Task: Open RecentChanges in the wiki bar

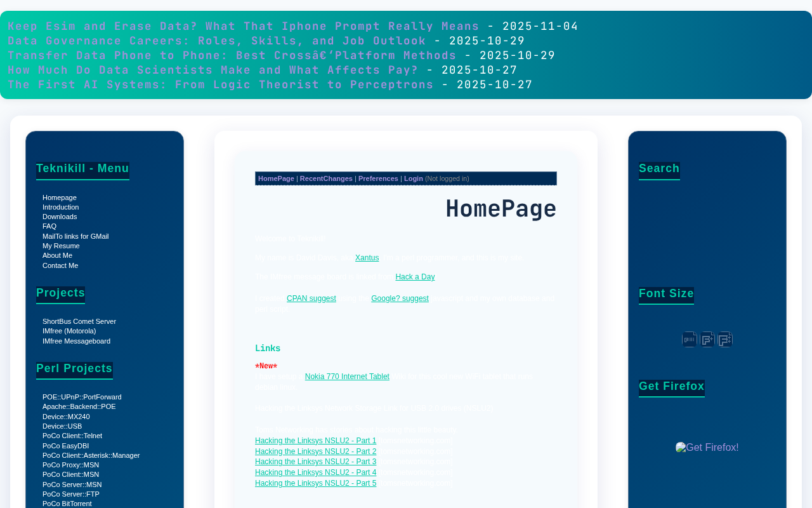Action: click(x=326, y=178)
